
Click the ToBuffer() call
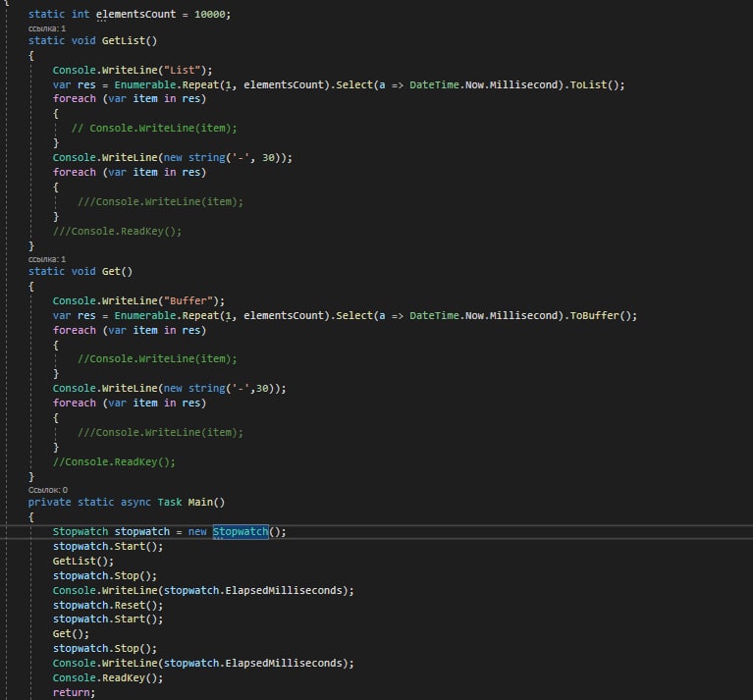(600, 316)
